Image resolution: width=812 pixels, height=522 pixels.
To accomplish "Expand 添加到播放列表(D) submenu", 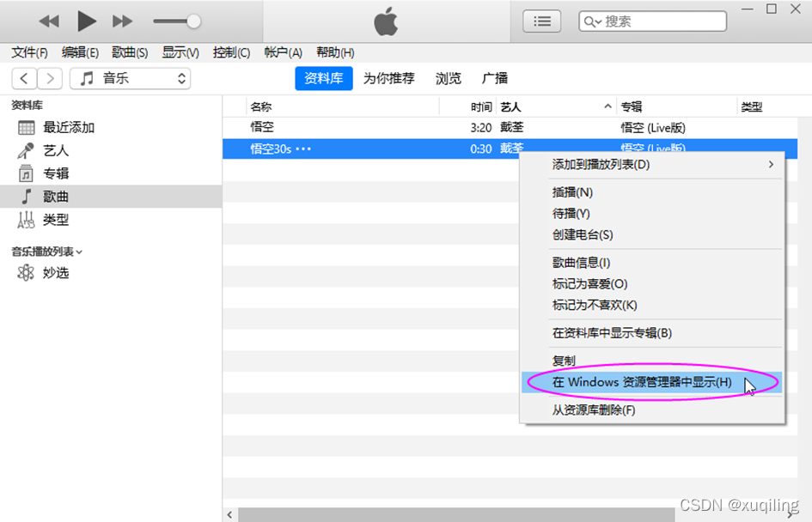I will [652, 165].
